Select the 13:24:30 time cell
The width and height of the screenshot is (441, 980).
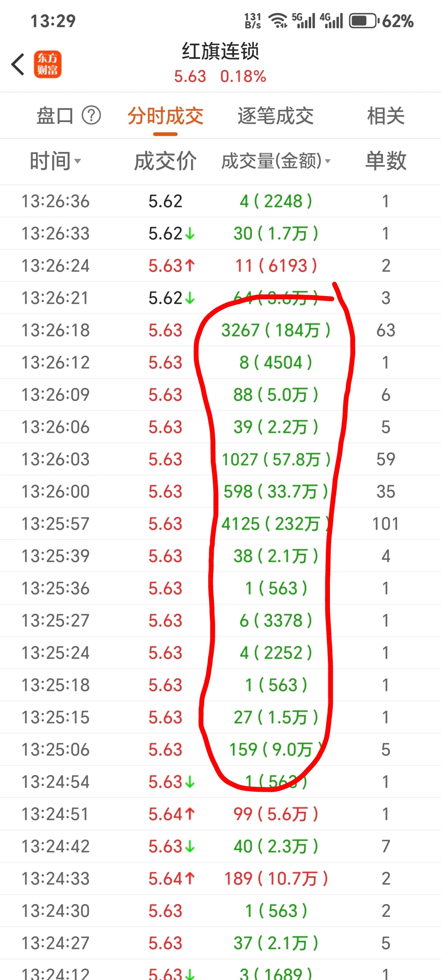point(56,911)
